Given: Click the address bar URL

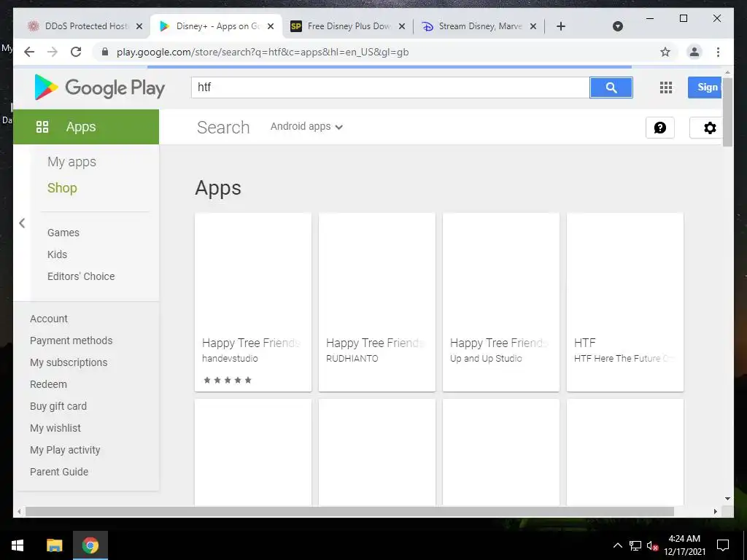Looking at the screenshot, I should 263,52.
